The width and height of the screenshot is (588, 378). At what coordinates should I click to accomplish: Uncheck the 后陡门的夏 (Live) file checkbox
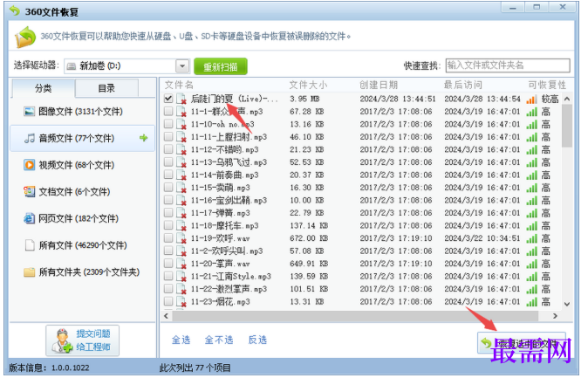pyautogui.click(x=168, y=99)
